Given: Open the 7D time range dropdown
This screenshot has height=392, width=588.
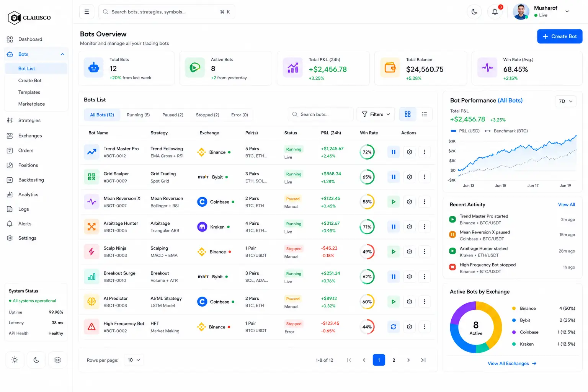Looking at the screenshot, I should coord(566,101).
